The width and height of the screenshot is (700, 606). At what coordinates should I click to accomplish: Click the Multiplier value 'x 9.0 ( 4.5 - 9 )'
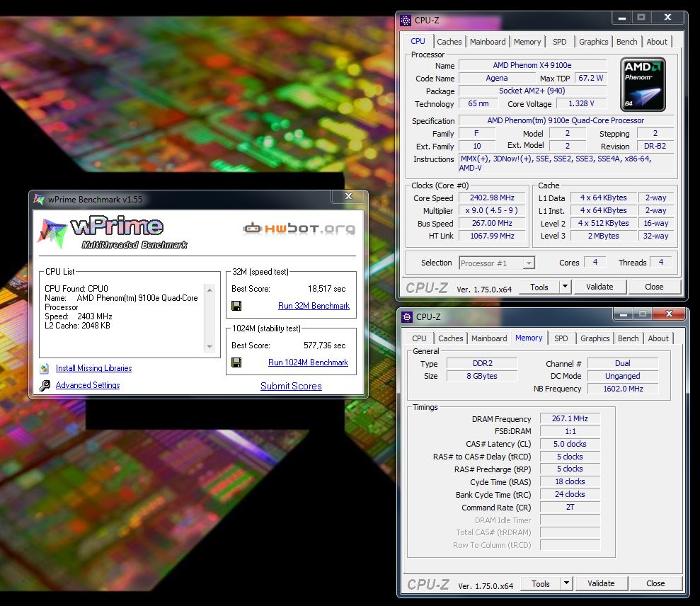pos(492,210)
